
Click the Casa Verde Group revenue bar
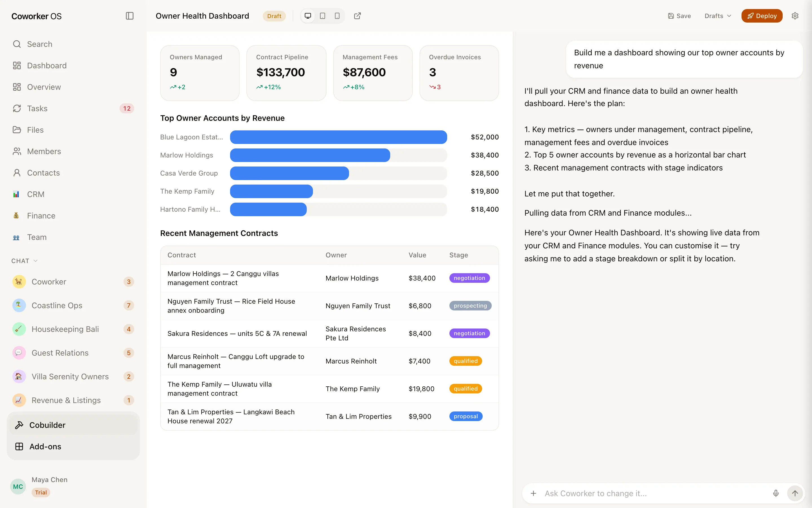click(x=289, y=173)
